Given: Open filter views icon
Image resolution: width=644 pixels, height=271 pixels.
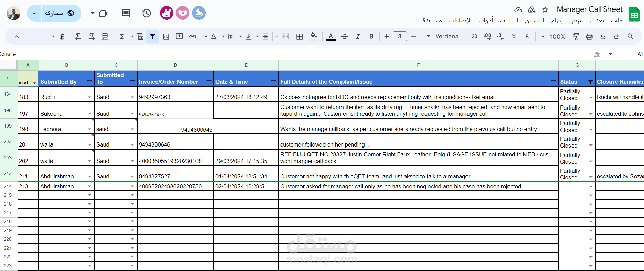Looking at the screenshot, I should coord(140,36).
